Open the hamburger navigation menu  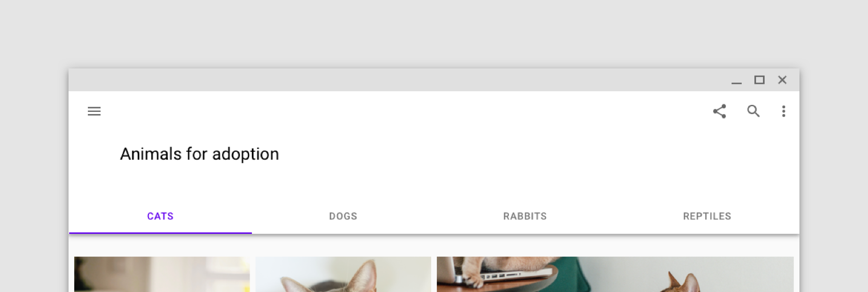94,111
